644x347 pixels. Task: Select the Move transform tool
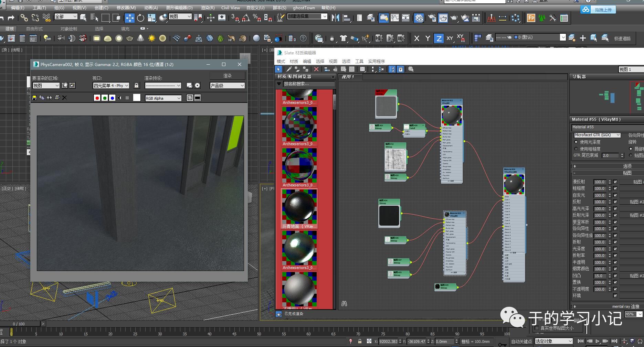129,18
